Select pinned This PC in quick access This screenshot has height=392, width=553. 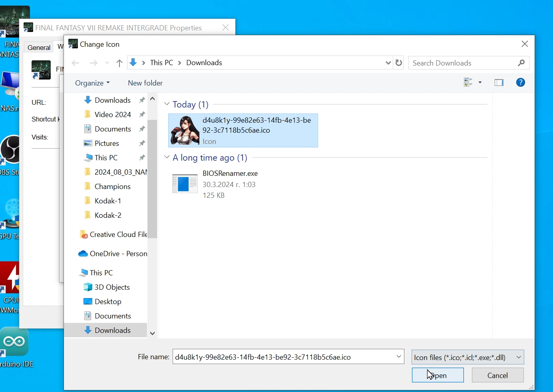(106, 158)
